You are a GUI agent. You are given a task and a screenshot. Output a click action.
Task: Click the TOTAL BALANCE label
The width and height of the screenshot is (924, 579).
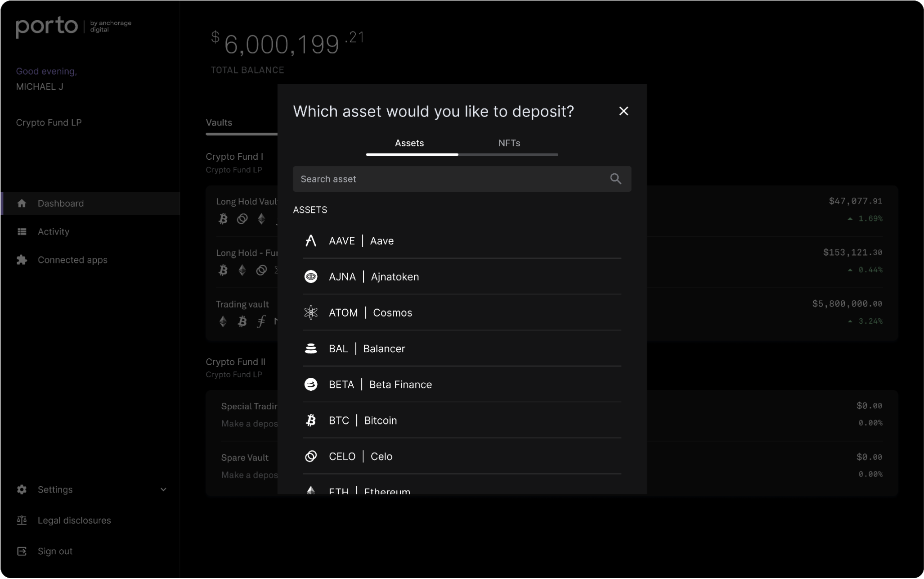click(247, 70)
